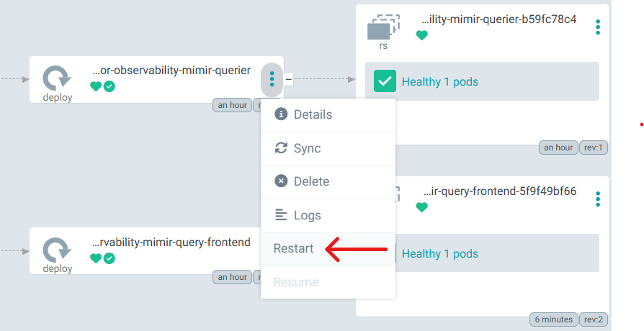This screenshot has height=331, width=644.
Task: Open the kebab menu on mimir-querier deploy
Action: [272, 78]
